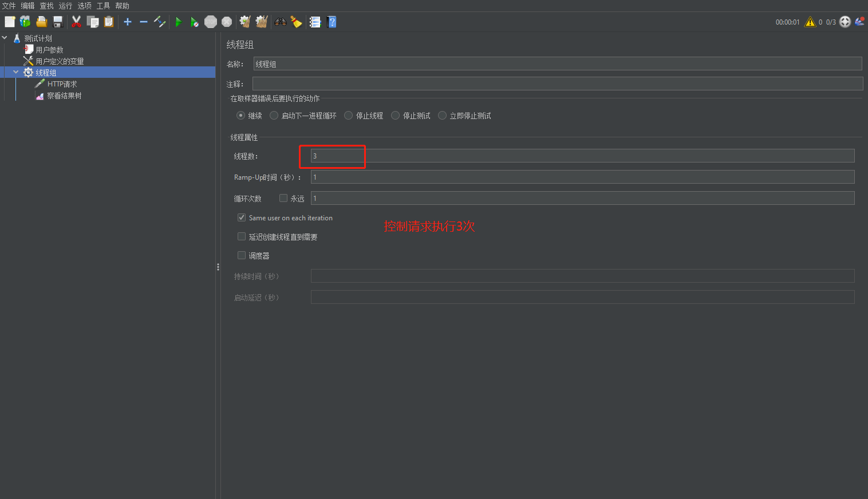868x499 pixels.
Task: Clear all results with the double broom icon
Action: point(262,22)
